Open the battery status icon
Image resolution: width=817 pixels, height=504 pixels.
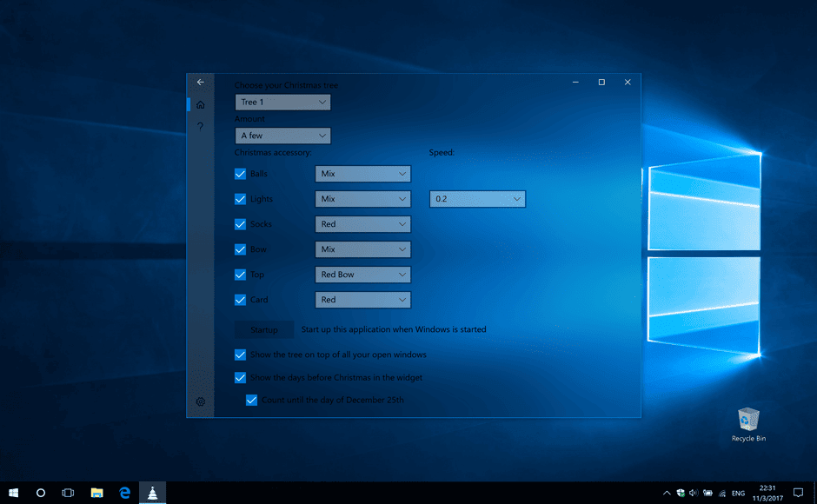pyautogui.click(x=707, y=493)
